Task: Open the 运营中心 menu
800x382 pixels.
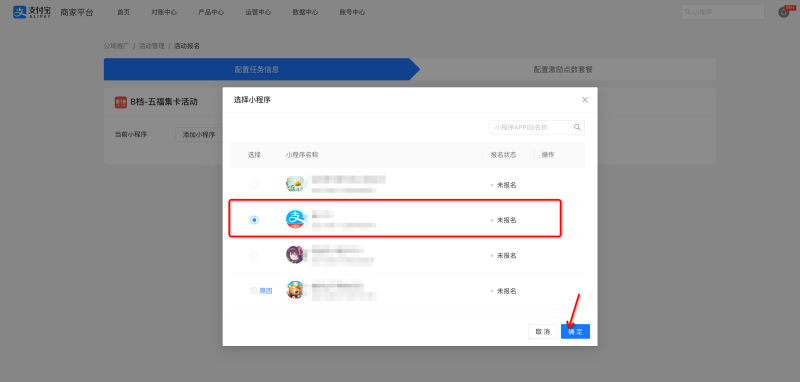Action: (258, 12)
